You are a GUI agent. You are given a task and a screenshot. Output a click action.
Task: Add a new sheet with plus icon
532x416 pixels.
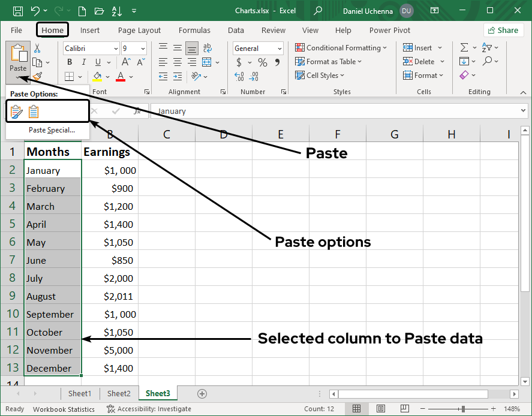[202, 394]
